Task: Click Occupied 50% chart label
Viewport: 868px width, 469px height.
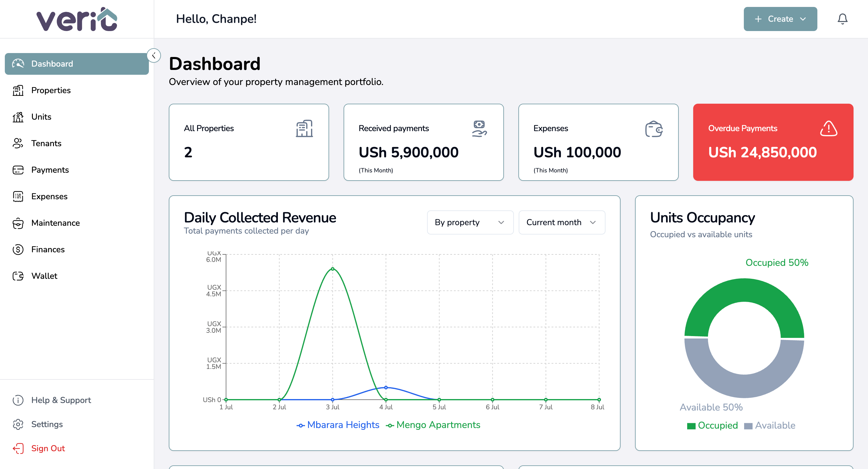Action: 777,263
